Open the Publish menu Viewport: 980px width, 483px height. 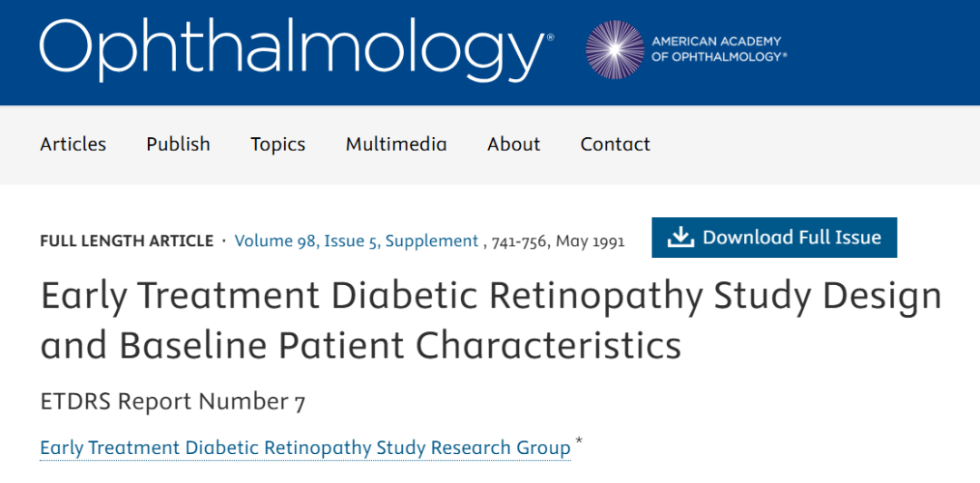178,144
